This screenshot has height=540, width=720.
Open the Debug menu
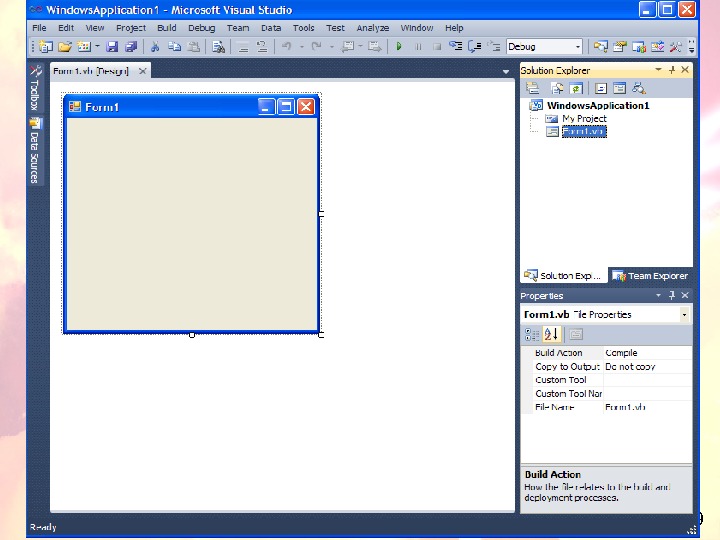click(202, 28)
